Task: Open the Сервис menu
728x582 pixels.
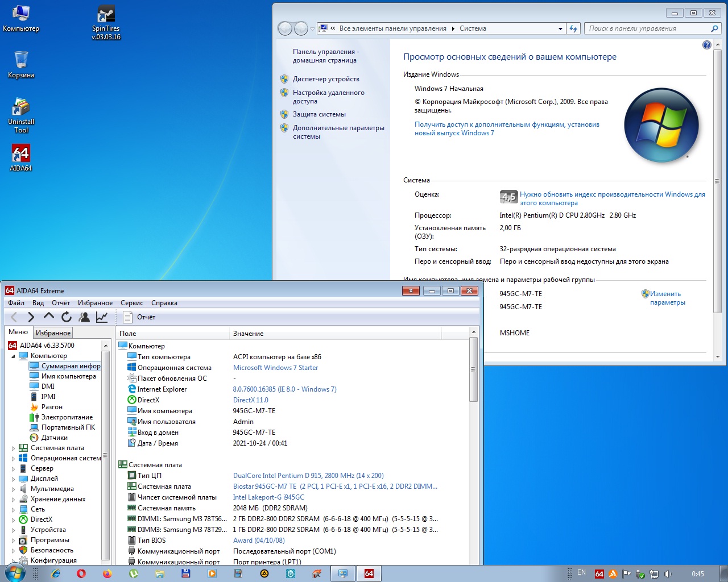Action: pos(132,303)
